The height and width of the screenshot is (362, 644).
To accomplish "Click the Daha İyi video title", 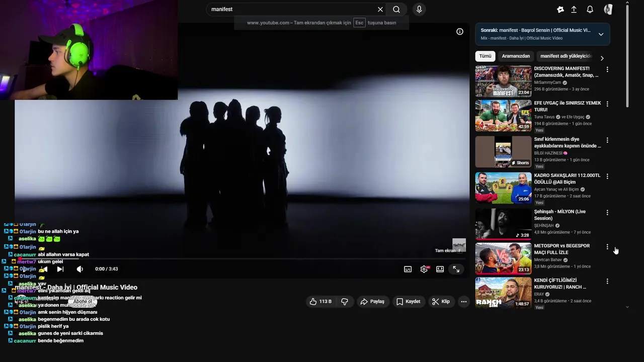I will 76,288.
